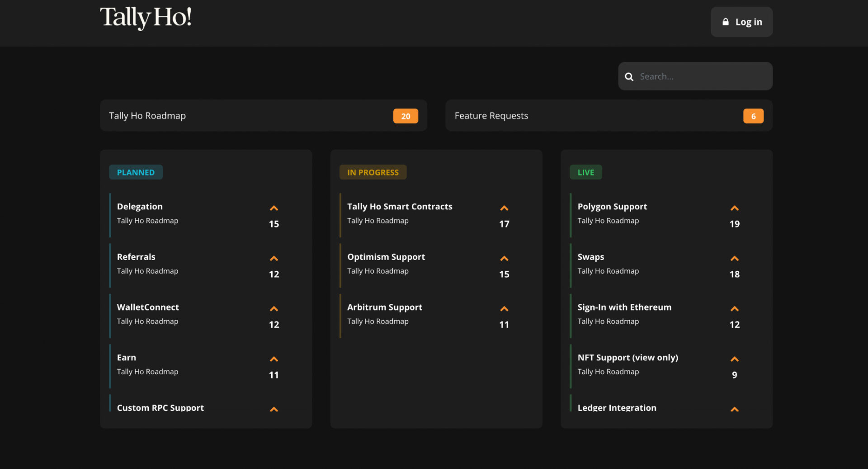
Task: Click Tally Ho Roadmap label under Earn
Action: (147, 371)
